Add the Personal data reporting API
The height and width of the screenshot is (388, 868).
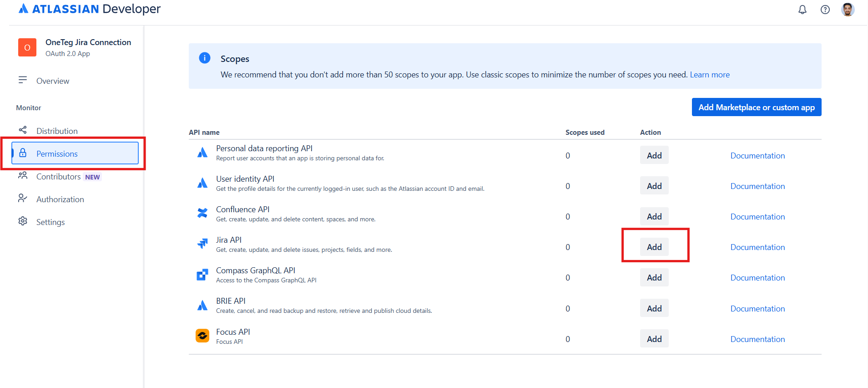point(654,155)
